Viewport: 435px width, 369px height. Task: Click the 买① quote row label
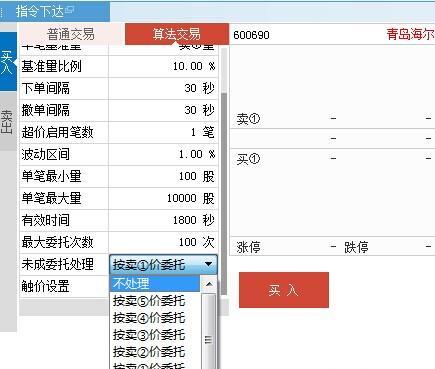(248, 159)
